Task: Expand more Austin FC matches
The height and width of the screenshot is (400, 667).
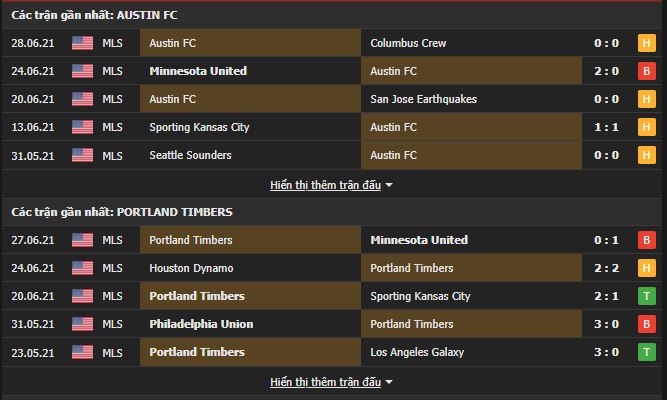Action: 332,185
